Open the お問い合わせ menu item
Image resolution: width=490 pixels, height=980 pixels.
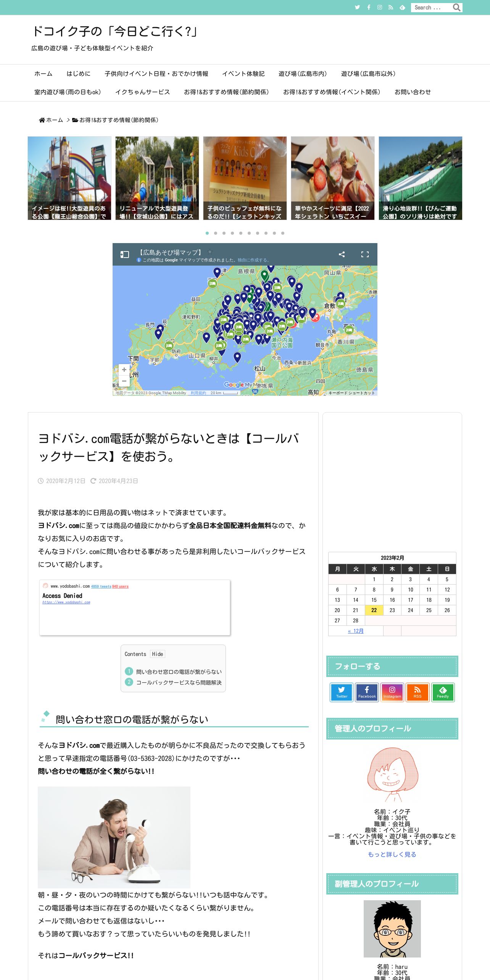click(x=413, y=92)
